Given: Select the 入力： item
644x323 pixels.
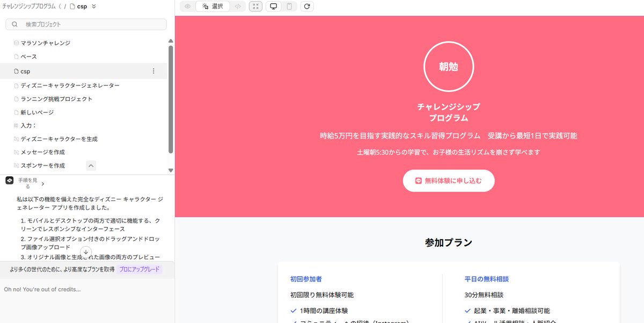Looking at the screenshot, I should coord(28,125).
